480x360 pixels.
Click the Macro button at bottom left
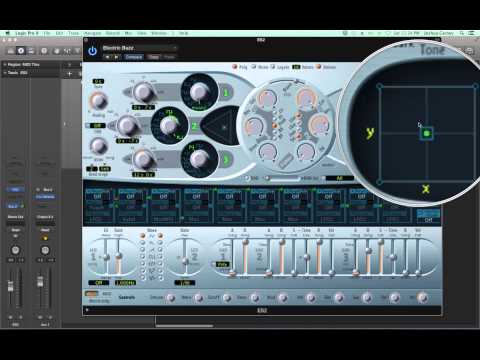point(91,294)
